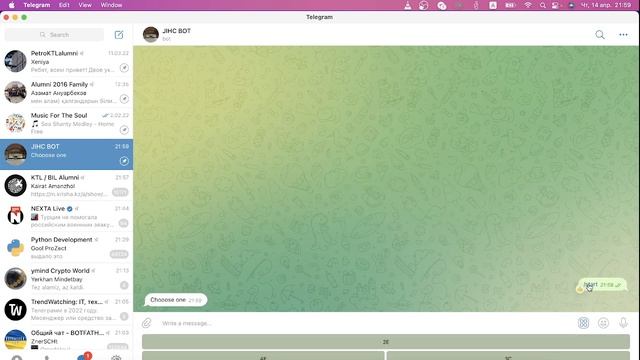This screenshot has height=360, width=640.
Task: Click the keyboard input source icon
Action: (x=493, y=5)
